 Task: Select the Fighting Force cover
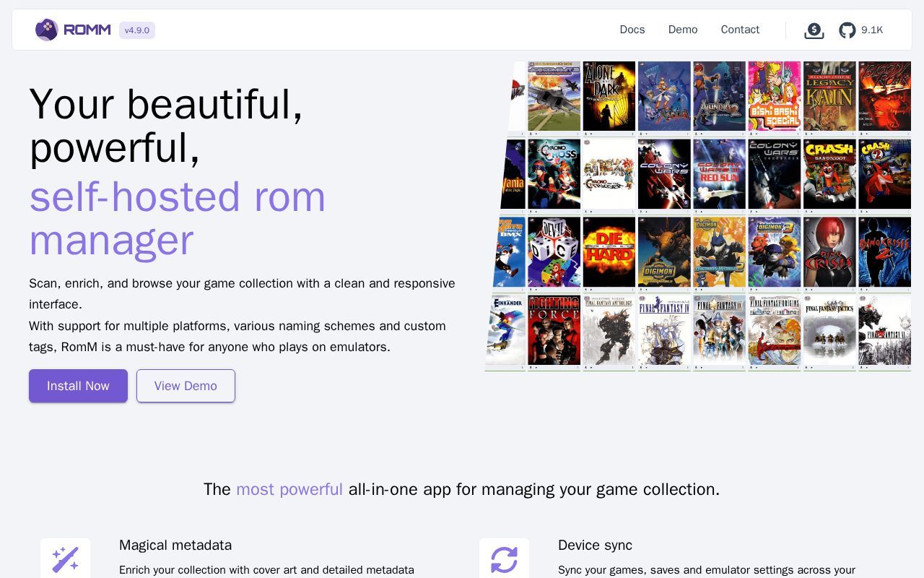pyautogui.click(x=554, y=330)
